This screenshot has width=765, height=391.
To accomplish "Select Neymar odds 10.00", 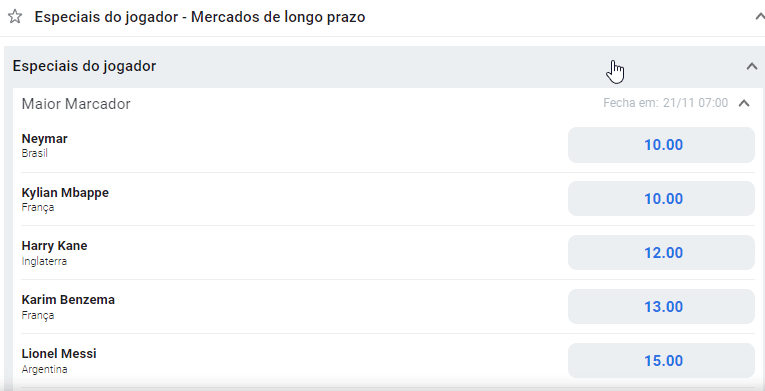I will [661, 145].
